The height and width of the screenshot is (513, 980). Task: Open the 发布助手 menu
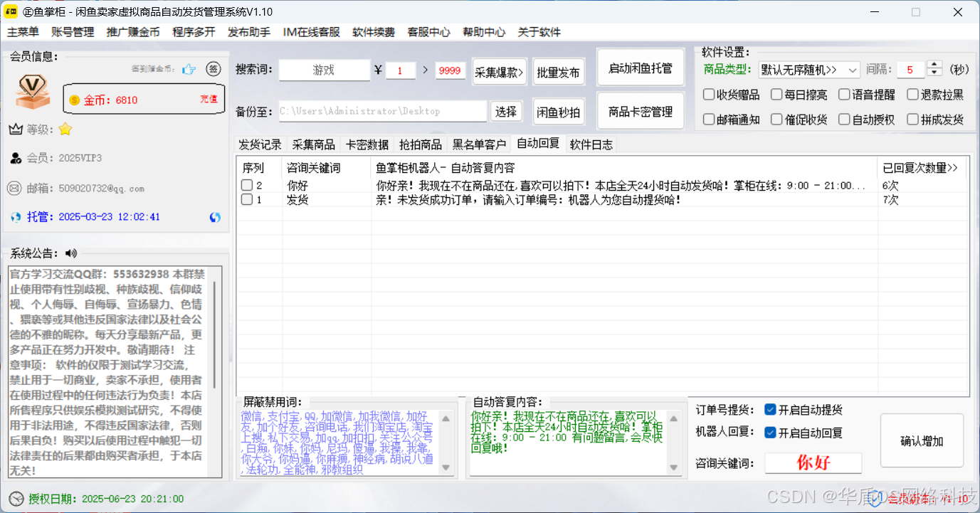tap(249, 32)
